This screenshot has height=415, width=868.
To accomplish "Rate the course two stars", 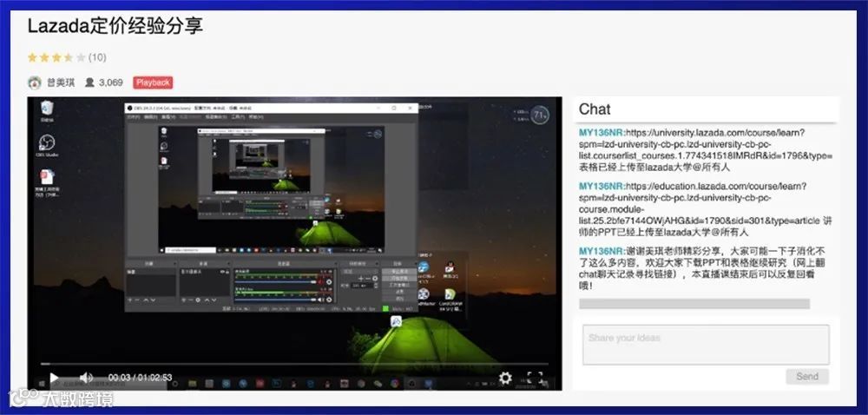I will tap(44, 57).
